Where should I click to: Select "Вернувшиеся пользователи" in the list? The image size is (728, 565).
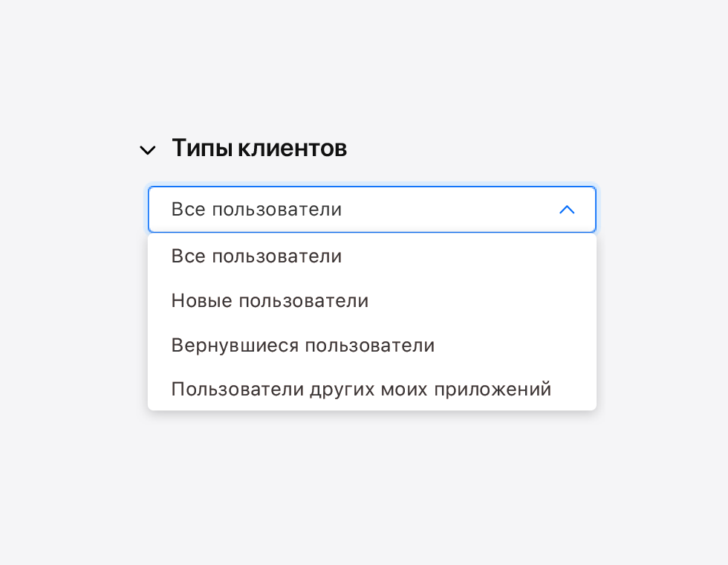point(302,346)
